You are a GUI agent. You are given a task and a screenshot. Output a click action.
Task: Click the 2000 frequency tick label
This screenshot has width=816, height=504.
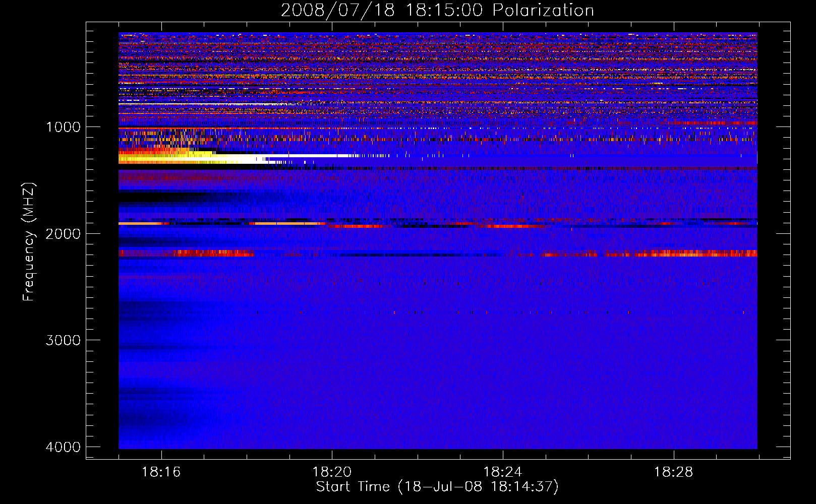pos(63,233)
